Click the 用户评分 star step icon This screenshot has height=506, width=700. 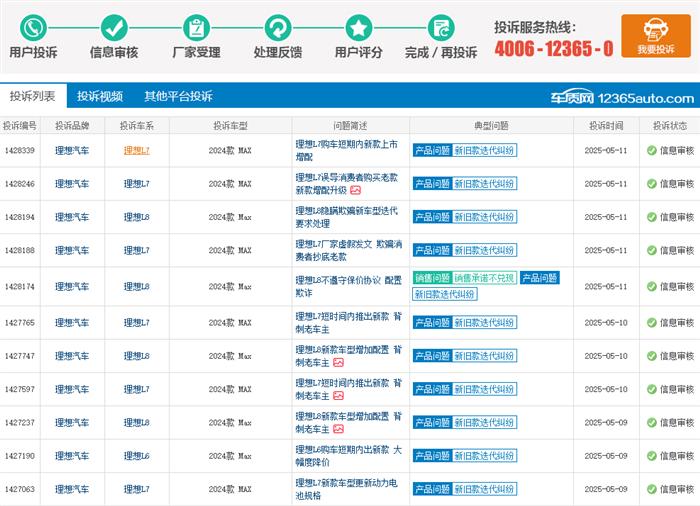(x=359, y=28)
